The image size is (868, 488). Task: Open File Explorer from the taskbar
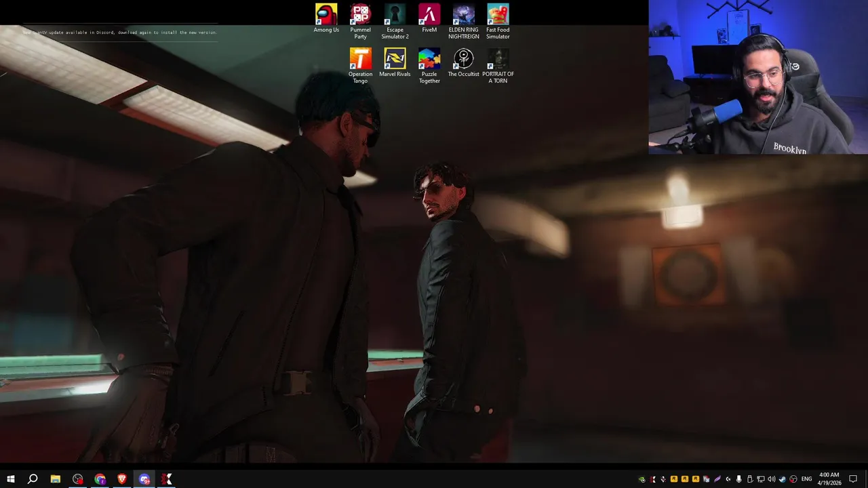point(56,479)
